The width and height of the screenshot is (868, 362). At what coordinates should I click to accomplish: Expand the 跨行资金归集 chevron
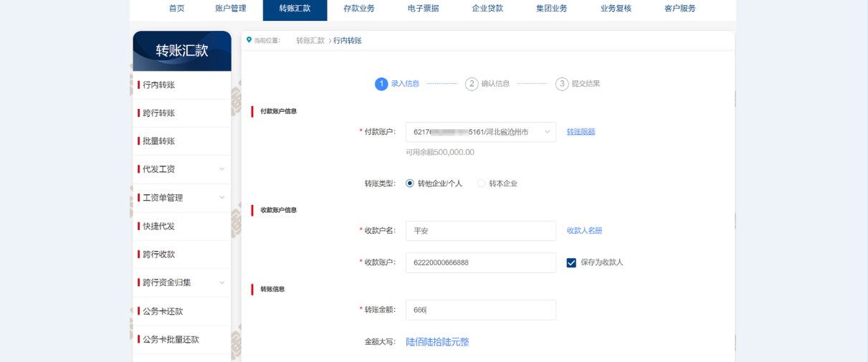[x=221, y=282]
